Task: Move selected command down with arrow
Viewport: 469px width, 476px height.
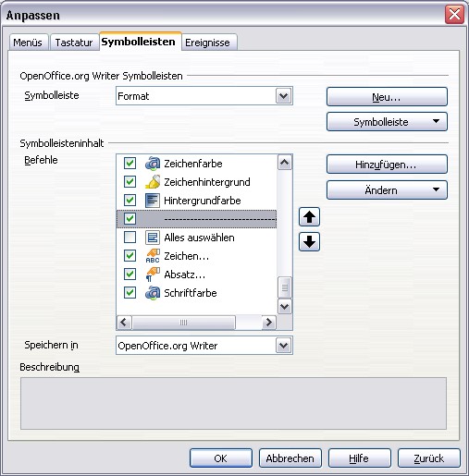Action: pyautogui.click(x=309, y=242)
